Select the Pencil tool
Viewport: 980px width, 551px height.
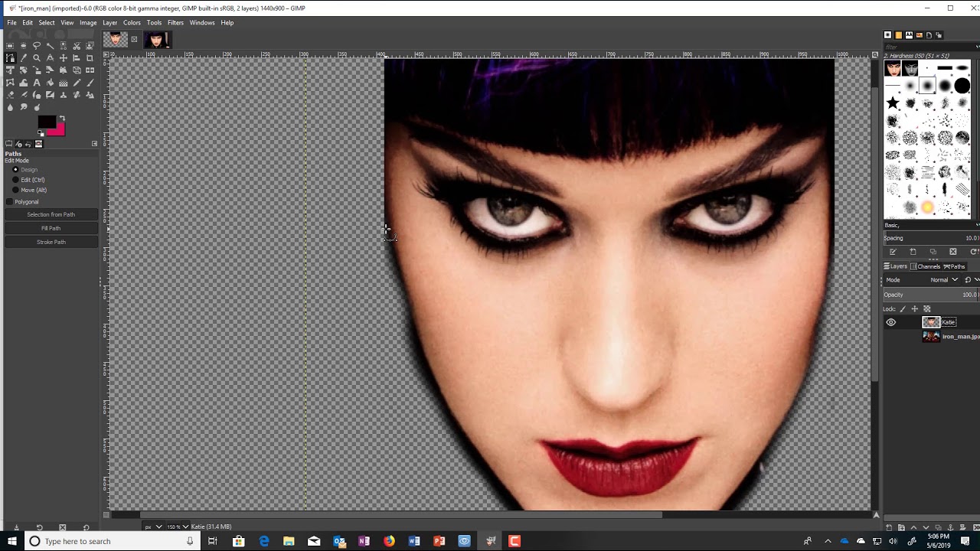(77, 83)
